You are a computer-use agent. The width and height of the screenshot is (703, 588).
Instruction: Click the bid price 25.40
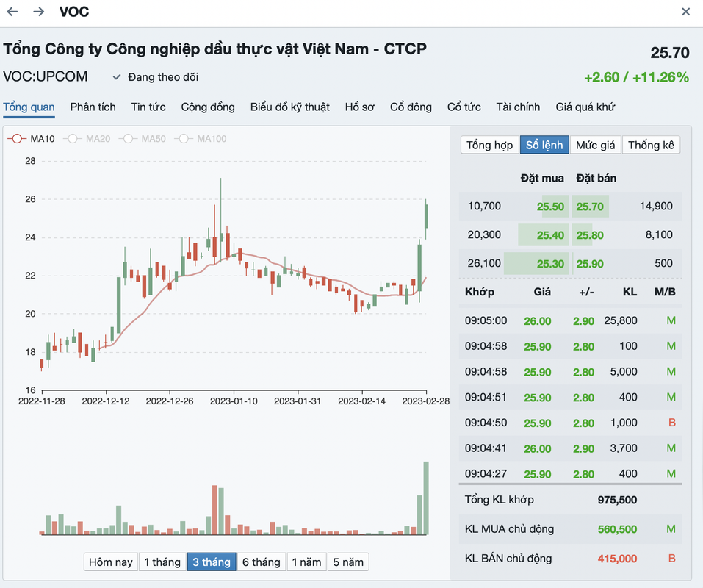[550, 235]
